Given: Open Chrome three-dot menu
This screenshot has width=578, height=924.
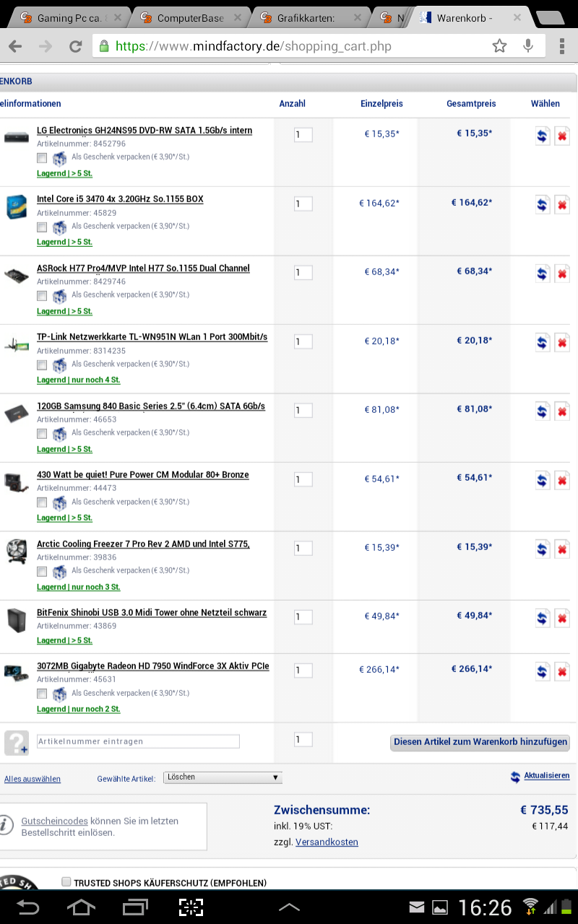Looking at the screenshot, I should tap(562, 46).
